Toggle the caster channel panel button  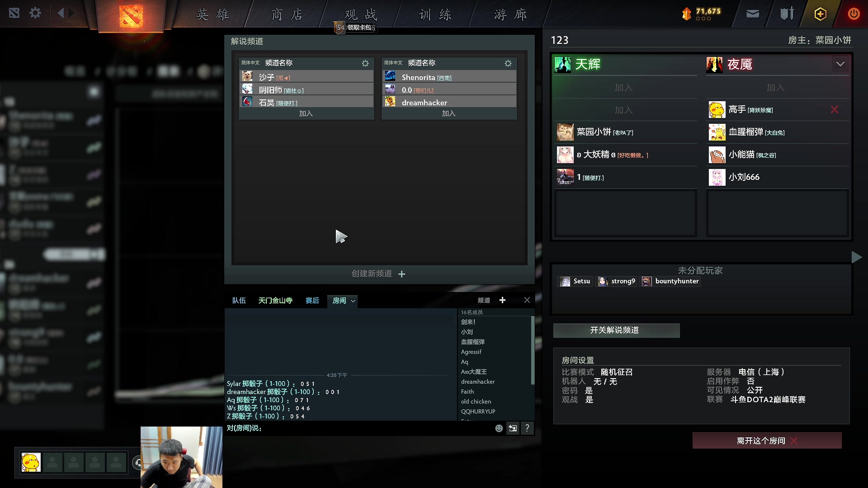coord(616,330)
